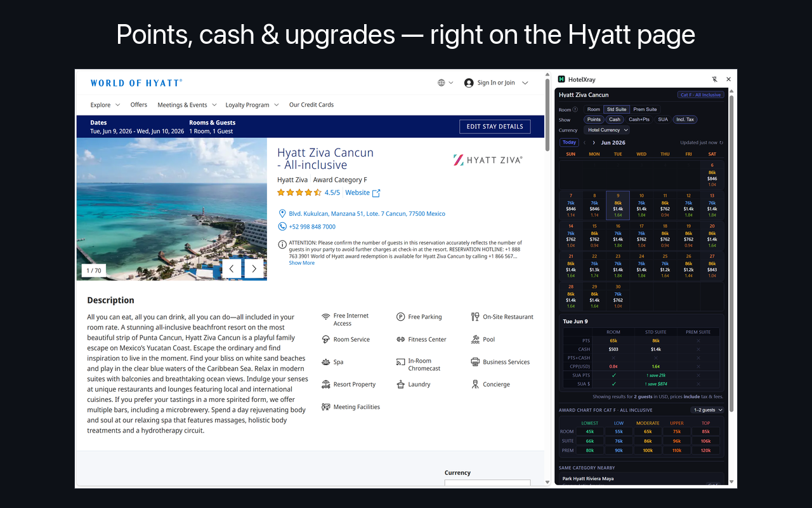Image resolution: width=812 pixels, height=508 pixels.
Task: Click the Cat F - All Inclusive badge
Action: 700,95
